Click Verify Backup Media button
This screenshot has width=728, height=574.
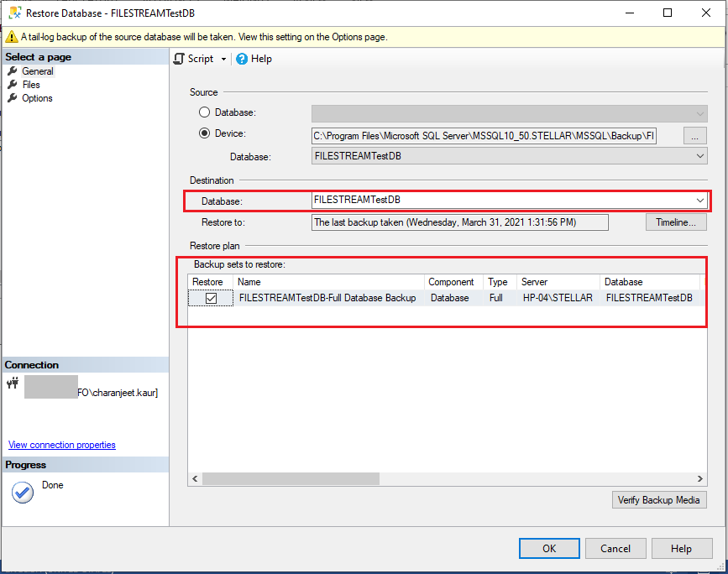pos(659,500)
